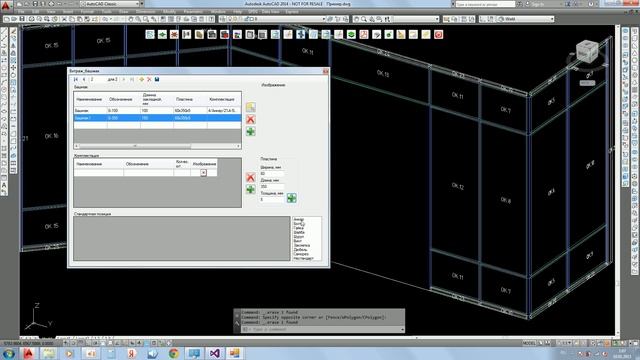
Task: Click yellow image icon beside the upper table
Action: click(251, 107)
